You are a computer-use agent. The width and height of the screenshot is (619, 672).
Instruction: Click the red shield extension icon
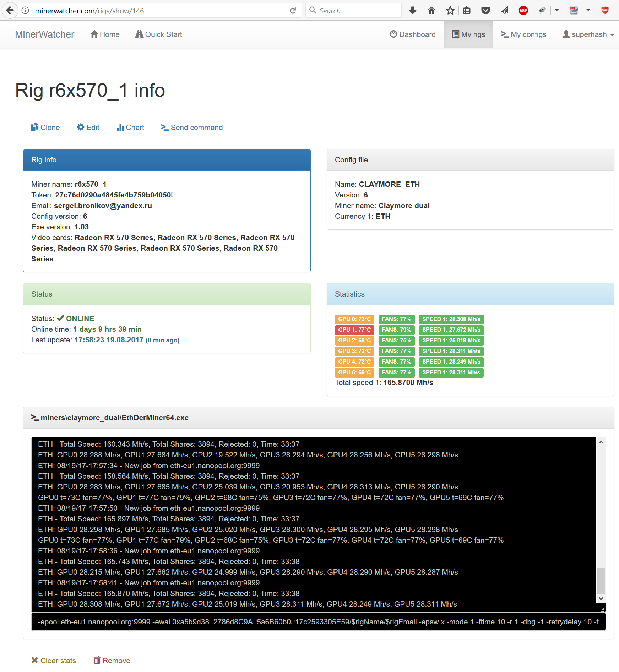[605, 10]
